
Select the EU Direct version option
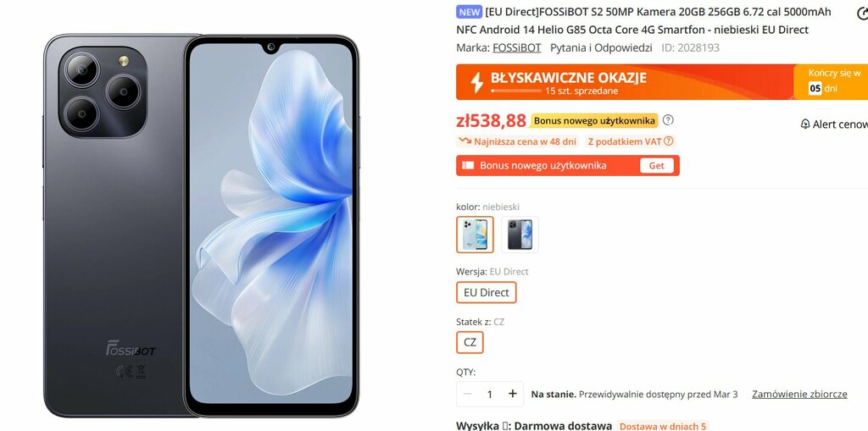coord(486,293)
